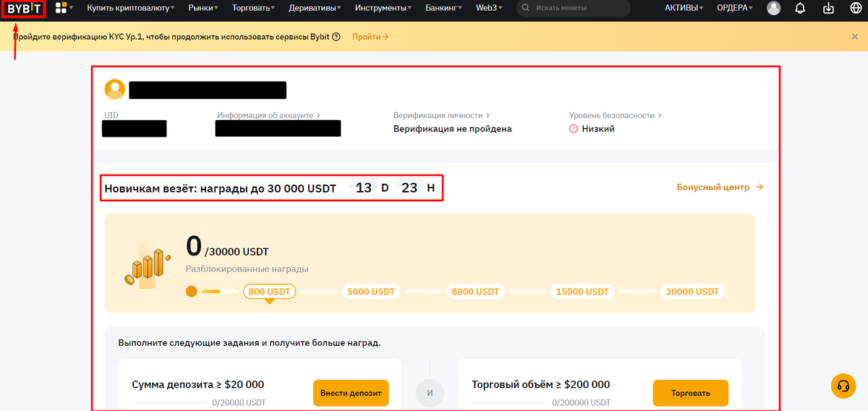868x411 pixels.
Task: Open the user profile avatar in header
Action: [x=774, y=9]
